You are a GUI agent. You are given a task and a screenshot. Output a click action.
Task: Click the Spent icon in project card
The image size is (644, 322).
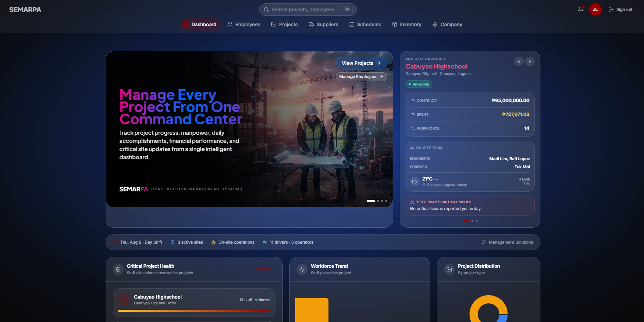tap(413, 114)
